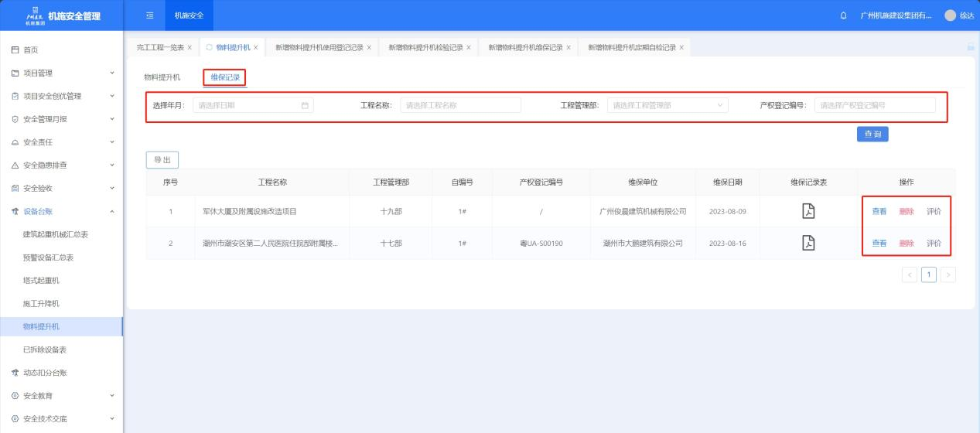Close the 新增物料提升机检验记录 tab
This screenshot has height=433, width=980.
(x=469, y=48)
